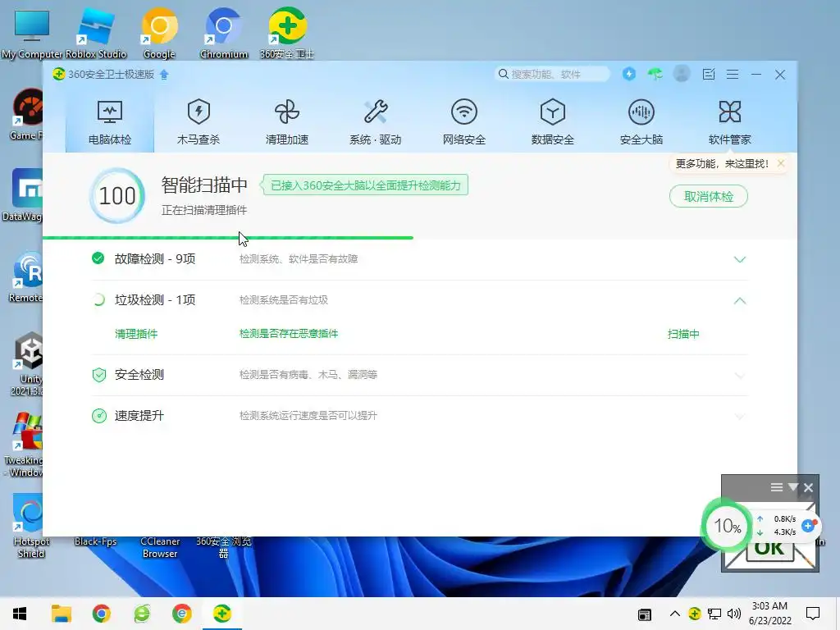The height and width of the screenshot is (630, 840).
Task: Click the green umbrella icon in title bar
Action: pos(655,74)
